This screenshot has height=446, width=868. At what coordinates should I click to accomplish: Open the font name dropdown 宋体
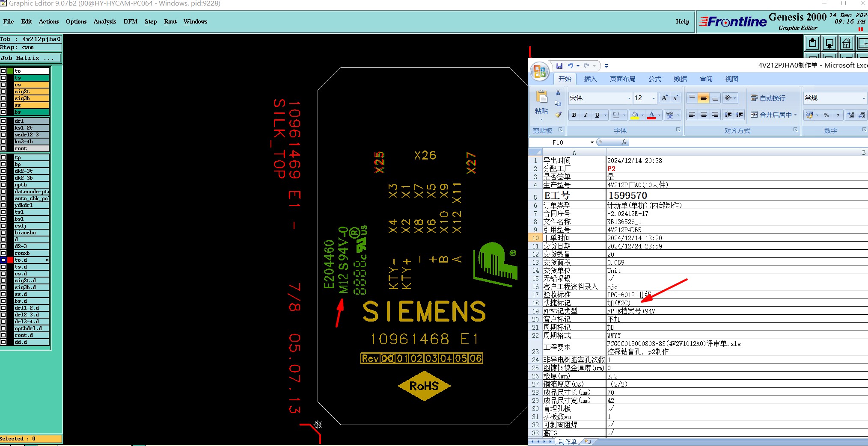click(629, 98)
